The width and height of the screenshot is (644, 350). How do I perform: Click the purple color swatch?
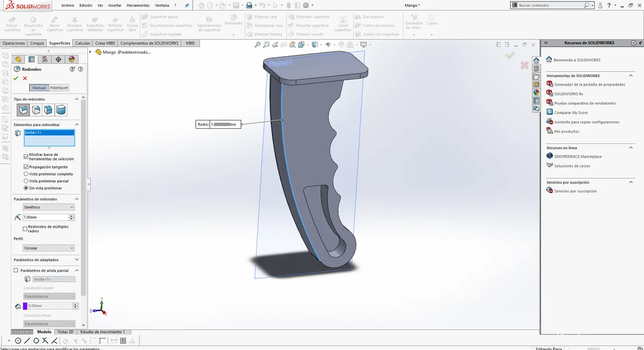tap(25, 306)
